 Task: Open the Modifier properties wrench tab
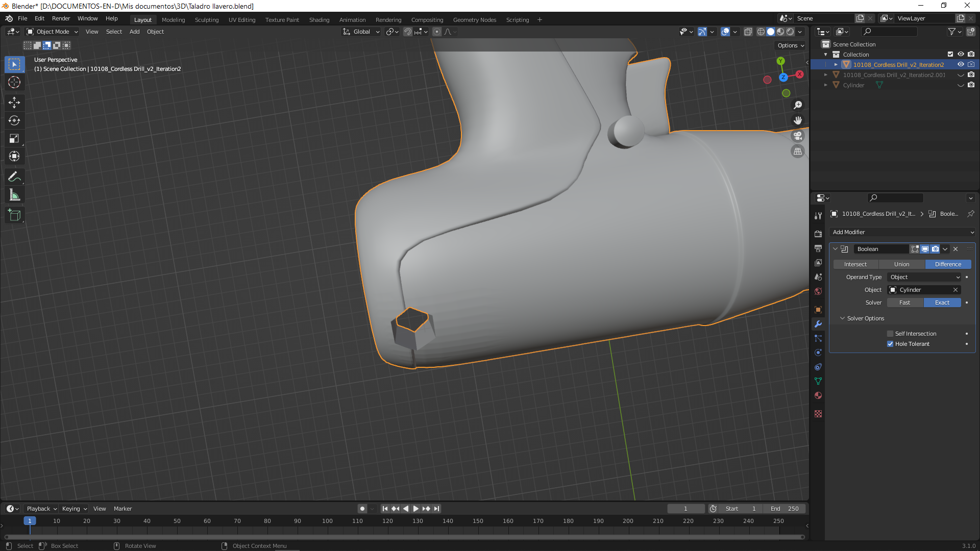(x=818, y=324)
